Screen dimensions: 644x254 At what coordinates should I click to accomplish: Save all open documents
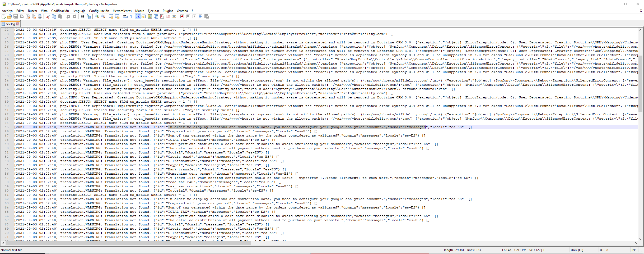(x=22, y=16)
